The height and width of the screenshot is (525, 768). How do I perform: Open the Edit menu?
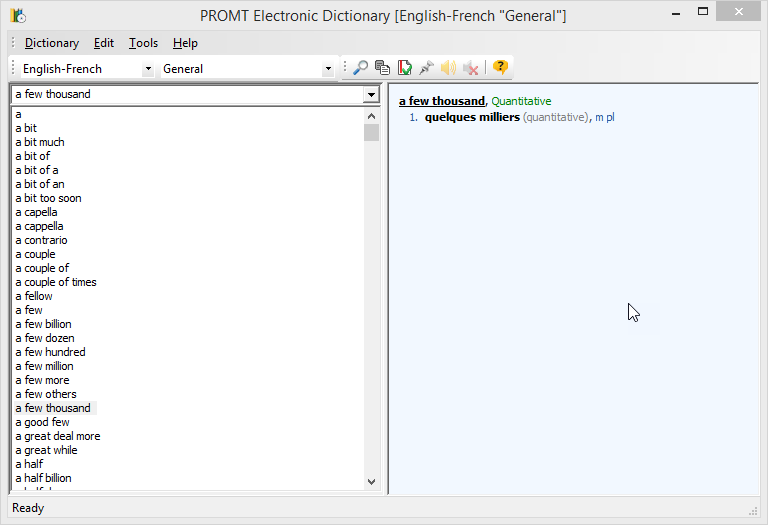[x=104, y=43]
